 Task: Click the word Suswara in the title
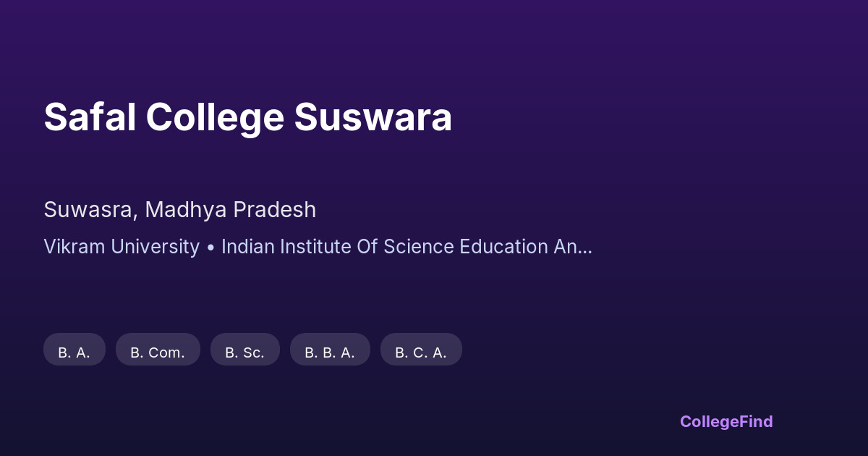click(373, 117)
